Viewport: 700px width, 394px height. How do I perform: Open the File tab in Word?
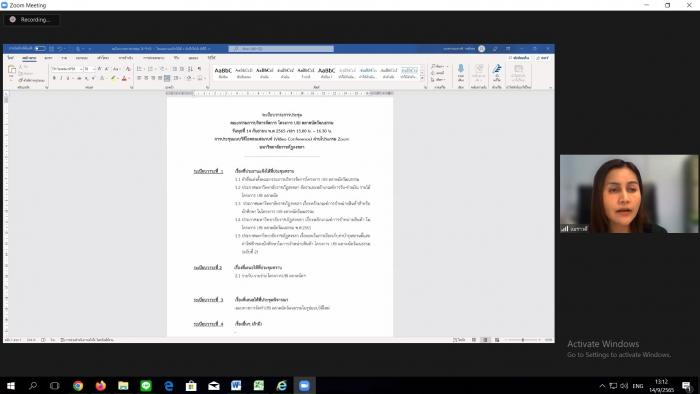click(x=10, y=58)
